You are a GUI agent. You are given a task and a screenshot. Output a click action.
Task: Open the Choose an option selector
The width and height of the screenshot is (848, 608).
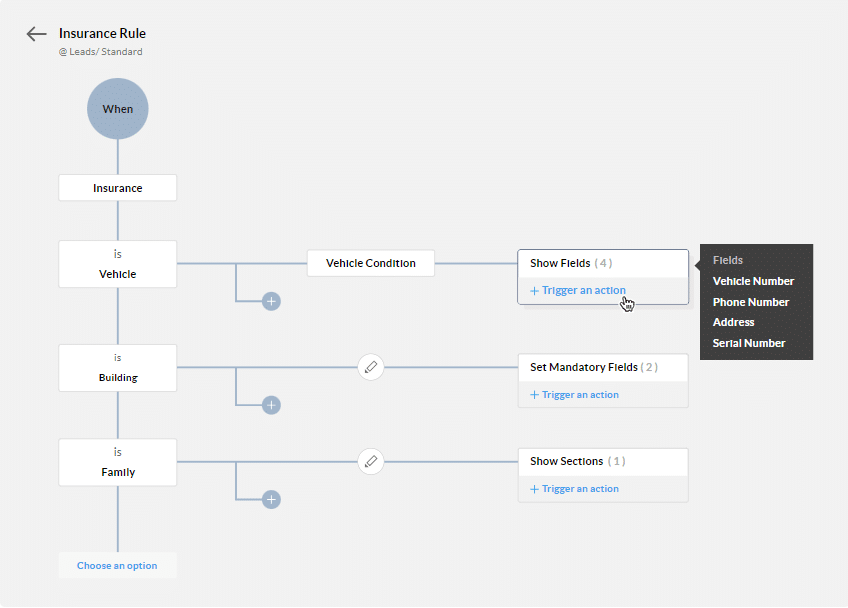[x=117, y=565]
